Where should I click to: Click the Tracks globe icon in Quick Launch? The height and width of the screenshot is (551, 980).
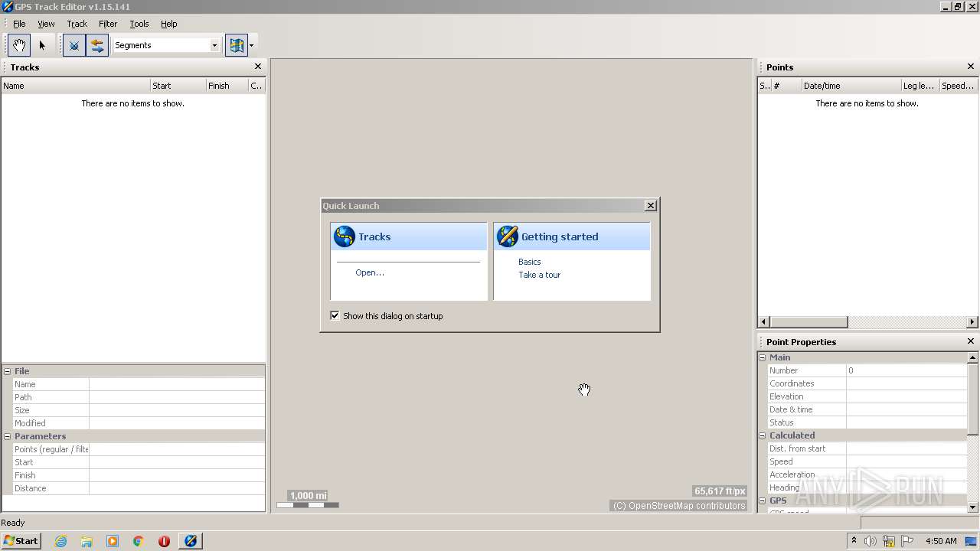pos(345,236)
